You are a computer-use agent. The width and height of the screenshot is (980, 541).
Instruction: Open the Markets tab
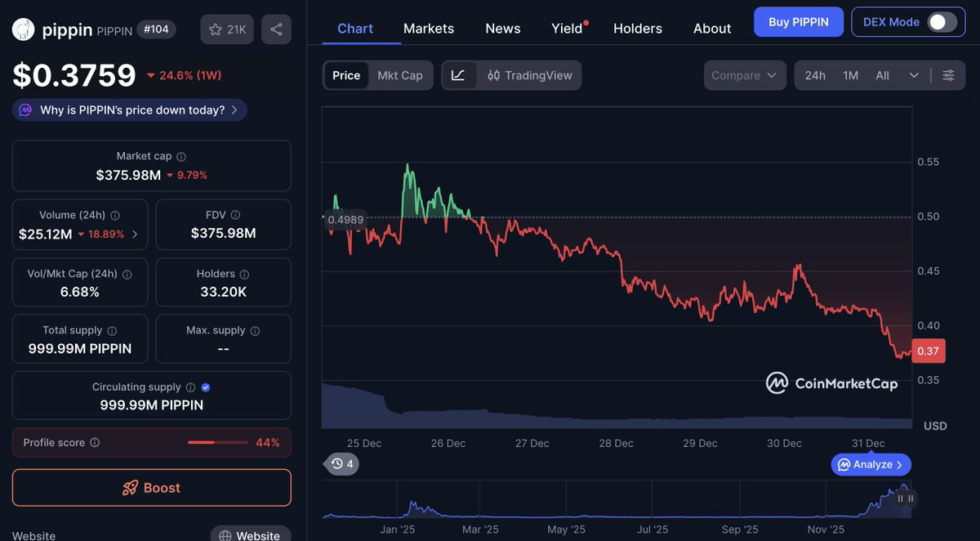coord(429,29)
